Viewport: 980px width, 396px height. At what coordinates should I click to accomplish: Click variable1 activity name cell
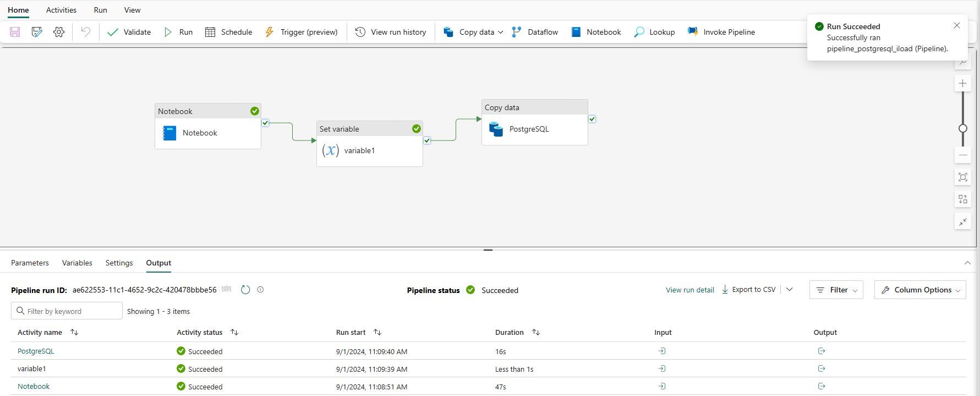tap(32, 368)
